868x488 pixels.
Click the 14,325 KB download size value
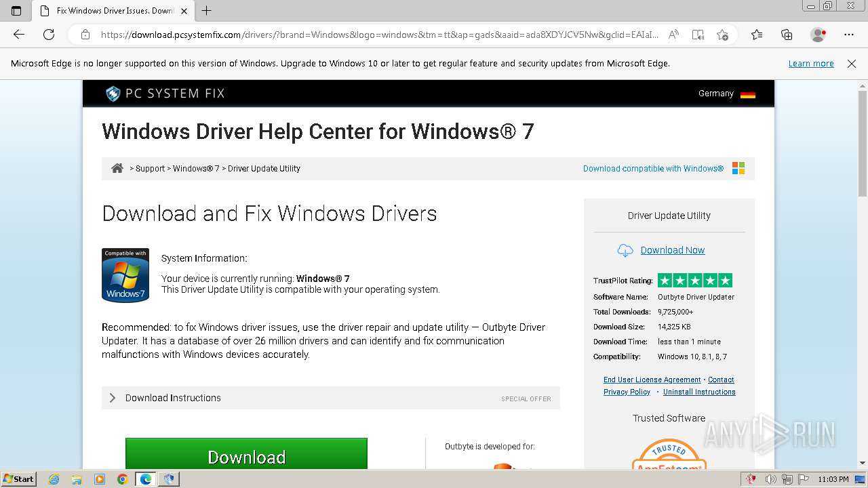674,327
